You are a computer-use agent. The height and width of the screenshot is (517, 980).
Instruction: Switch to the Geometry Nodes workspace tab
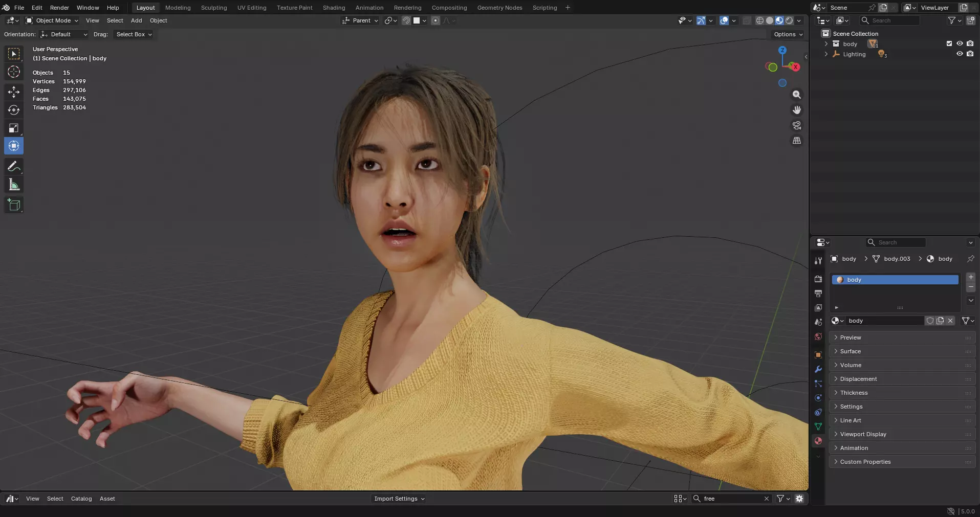pyautogui.click(x=499, y=8)
